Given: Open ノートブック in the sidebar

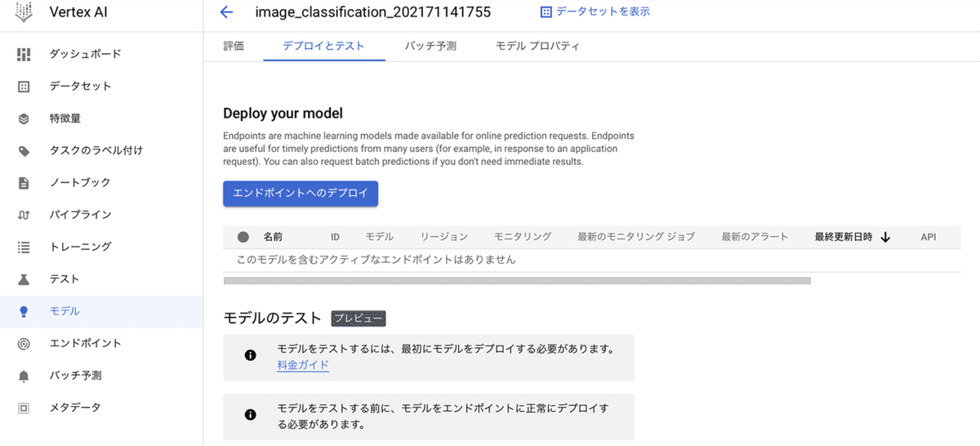Looking at the screenshot, I should (80, 182).
